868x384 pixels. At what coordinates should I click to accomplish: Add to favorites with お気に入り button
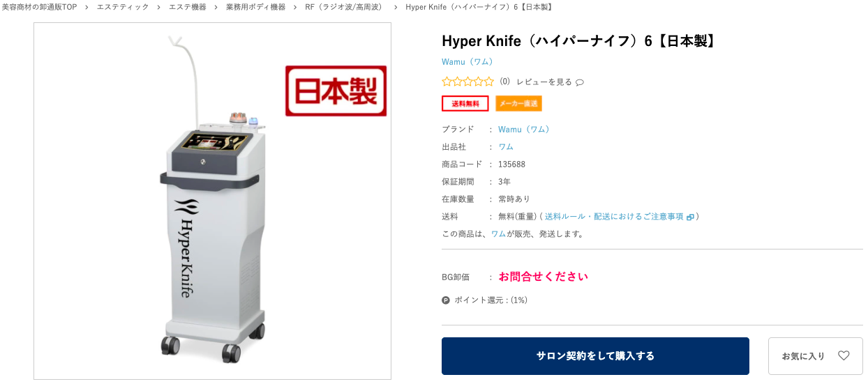[x=816, y=356]
